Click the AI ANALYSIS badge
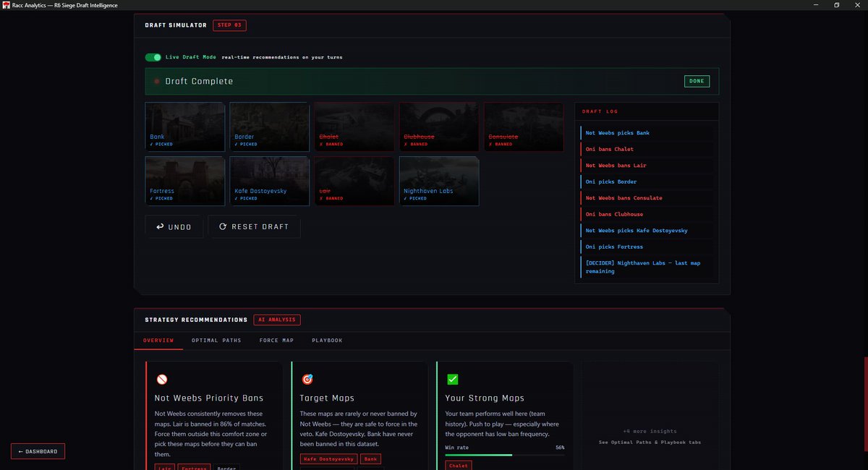 [277, 320]
